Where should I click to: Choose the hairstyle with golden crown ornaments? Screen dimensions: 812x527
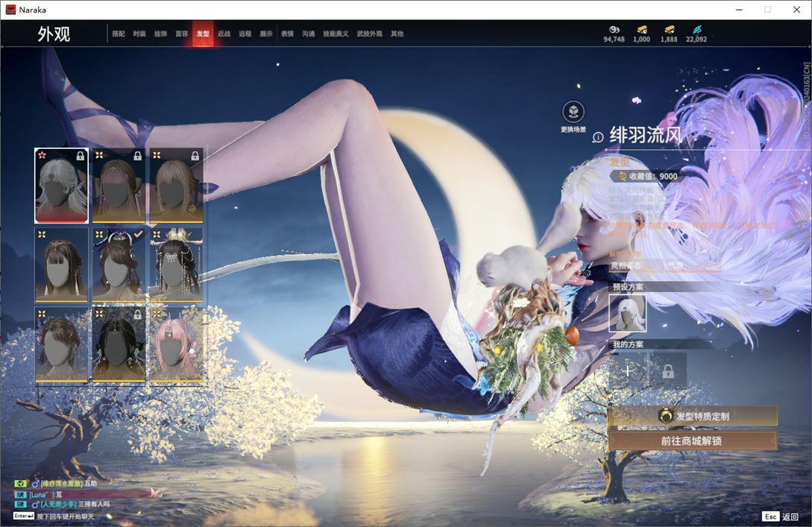176,265
